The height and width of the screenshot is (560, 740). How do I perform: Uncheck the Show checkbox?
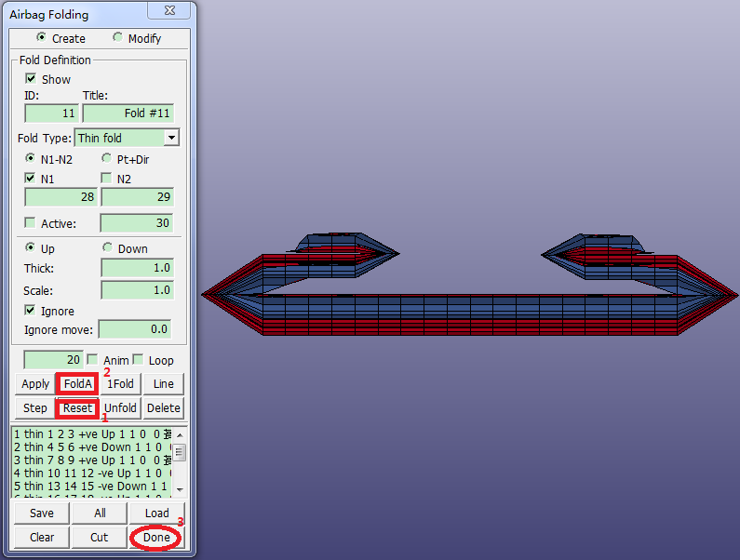(31, 78)
